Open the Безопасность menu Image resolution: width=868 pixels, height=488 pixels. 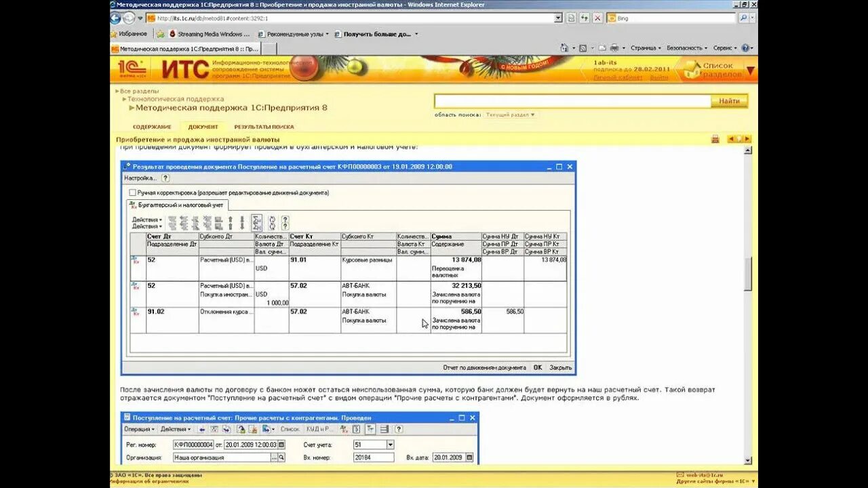tap(686, 48)
